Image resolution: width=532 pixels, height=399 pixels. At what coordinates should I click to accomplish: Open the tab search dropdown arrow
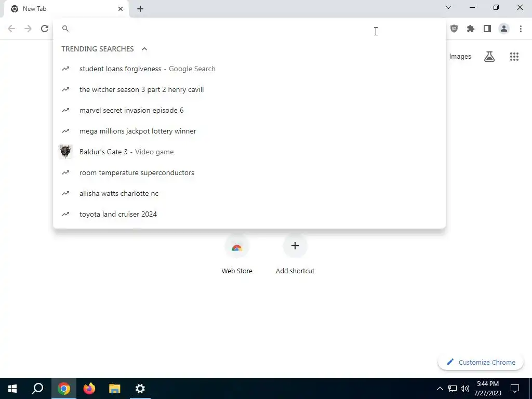[x=448, y=7]
